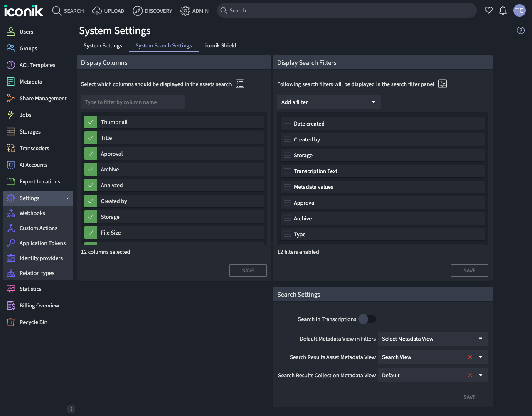532x416 pixels.
Task: Open the favorites heart icon
Action: click(x=489, y=10)
